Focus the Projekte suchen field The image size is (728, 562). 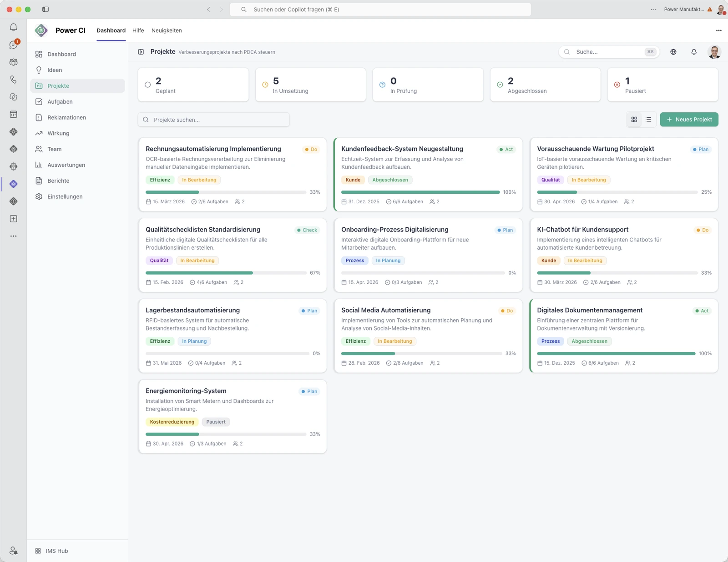[x=214, y=120]
